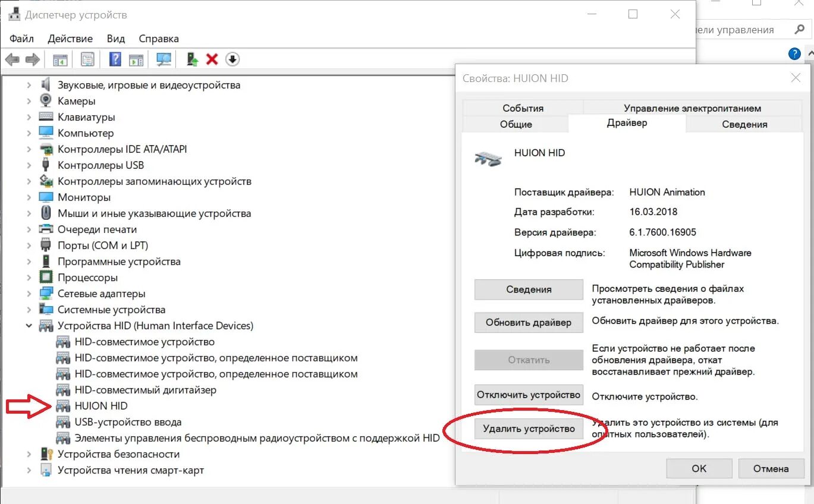The height and width of the screenshot is (504, 814).
Task: Click the disable device down-arrow icon
Action: [x=232, y=59]
